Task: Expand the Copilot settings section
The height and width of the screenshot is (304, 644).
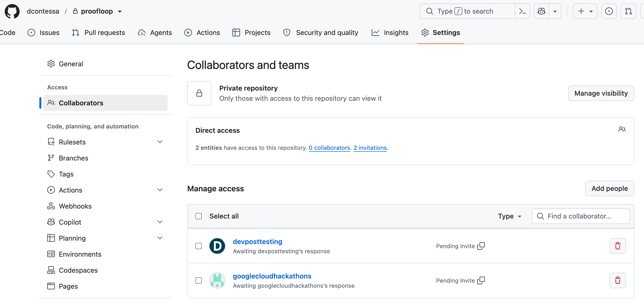Action: click(160, 222)
